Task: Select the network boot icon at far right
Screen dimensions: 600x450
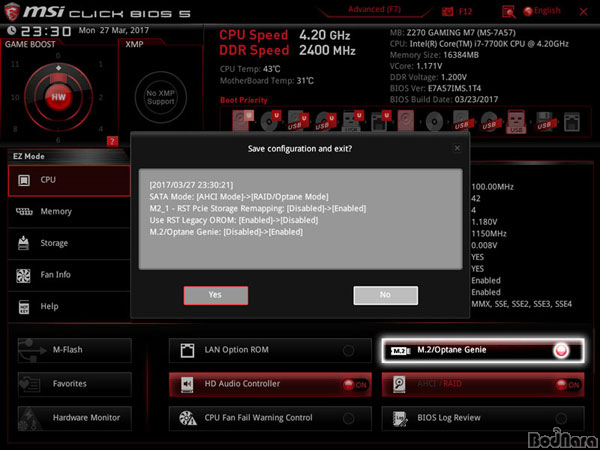Action: coord(571,122)
